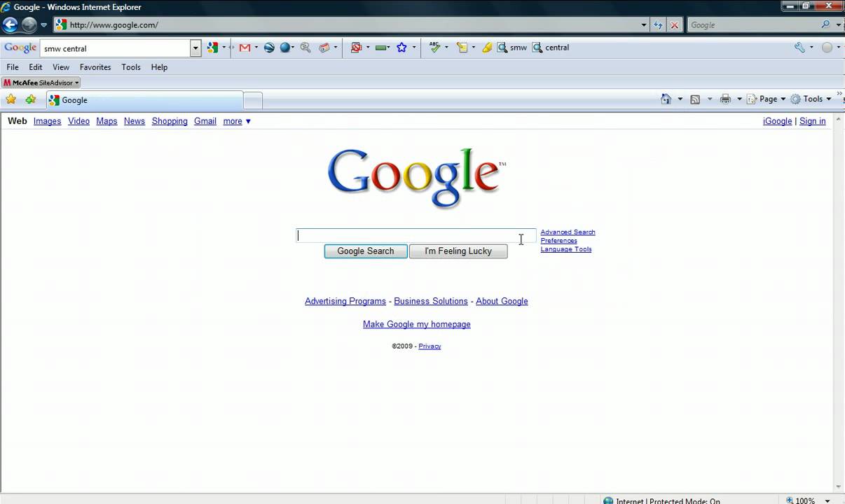Open the Shopping link
The width and height of the screenshot is (845, 504).
click(170, 121)
